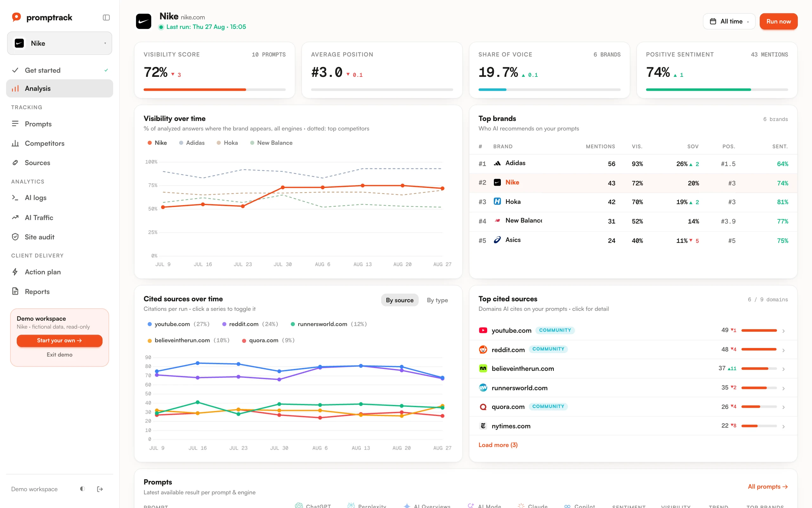Open the All time date range dropdown
812x508 pixels.
[729, 22]
